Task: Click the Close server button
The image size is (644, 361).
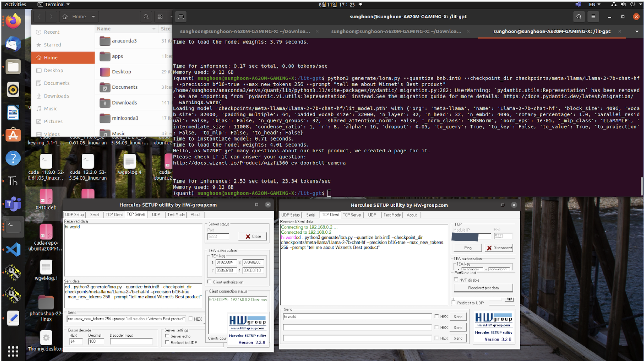Action: click(x=253, y=237)
